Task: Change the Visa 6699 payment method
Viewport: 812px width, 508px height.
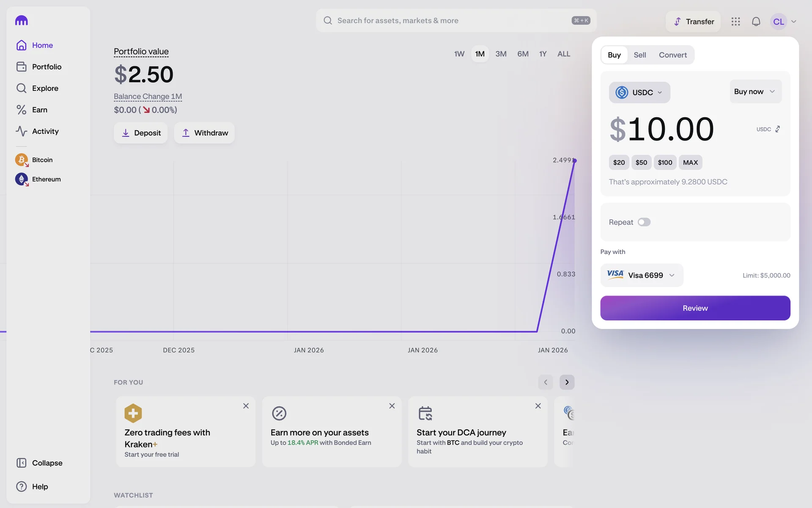Action: [x=641, y=275]
